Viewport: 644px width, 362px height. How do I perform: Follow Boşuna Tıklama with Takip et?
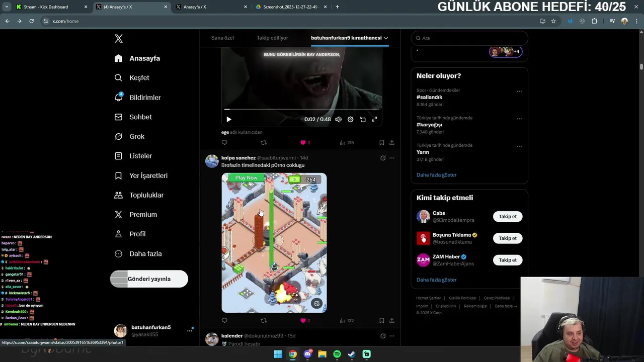pyautogui.click(x=508, y=238)
